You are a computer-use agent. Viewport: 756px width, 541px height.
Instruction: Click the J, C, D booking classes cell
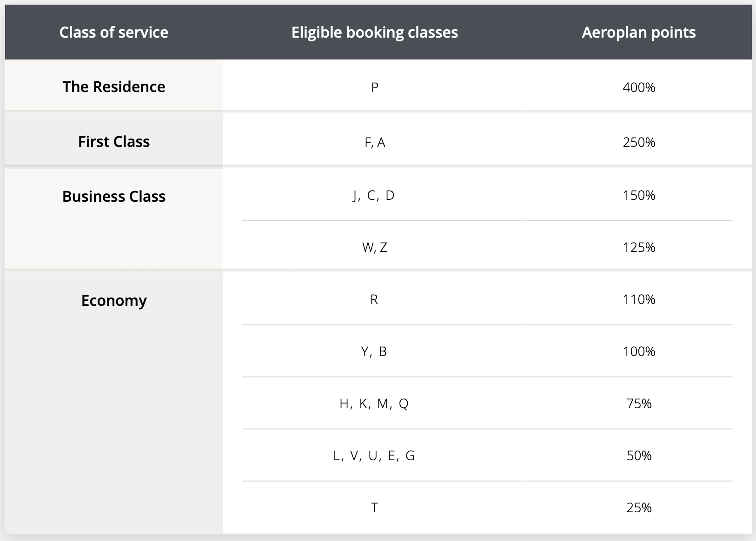click(374, 195)
